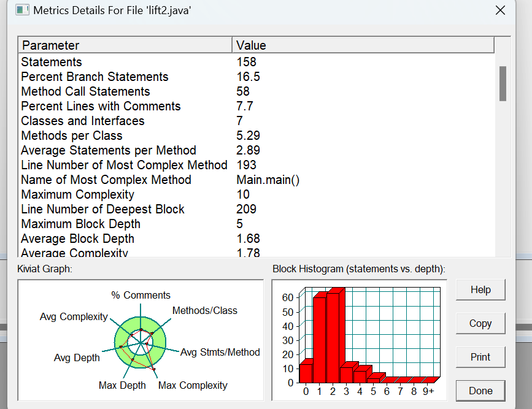Select the Maximum Block Depth row
The image size is (532, 409).
click(x=256, y=224)
